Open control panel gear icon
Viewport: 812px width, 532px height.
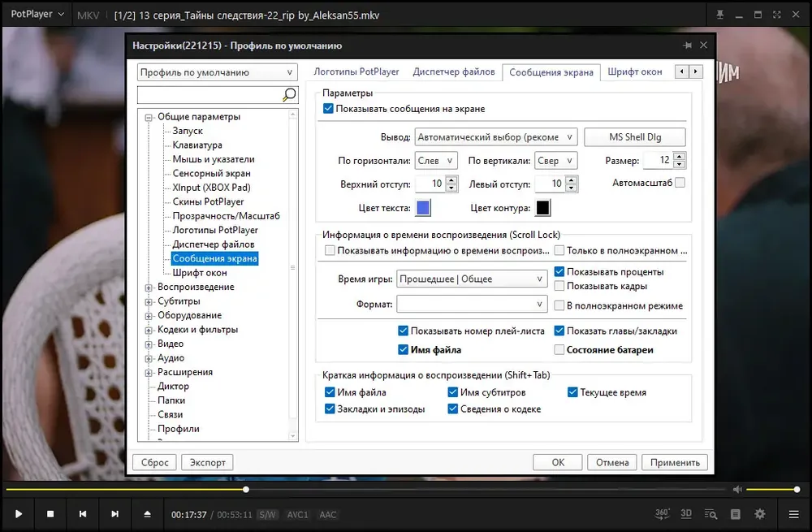pyautogui.click(x=760, y=514)
